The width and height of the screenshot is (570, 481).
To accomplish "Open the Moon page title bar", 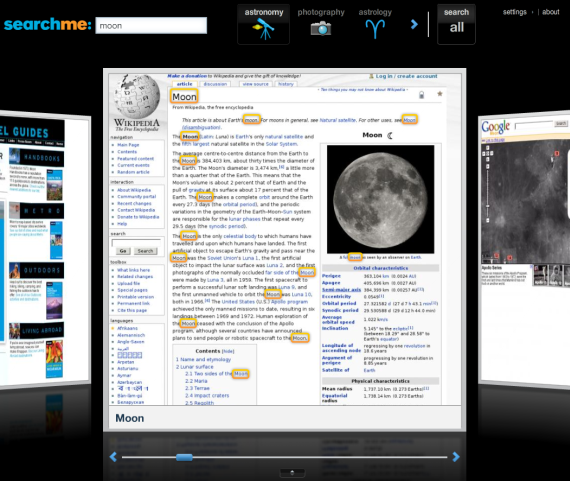I will tap(284, 418).
